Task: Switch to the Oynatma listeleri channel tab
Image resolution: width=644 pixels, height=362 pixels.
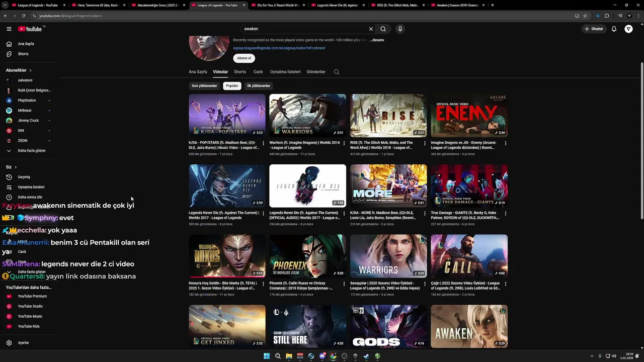Action: (285, 72)
